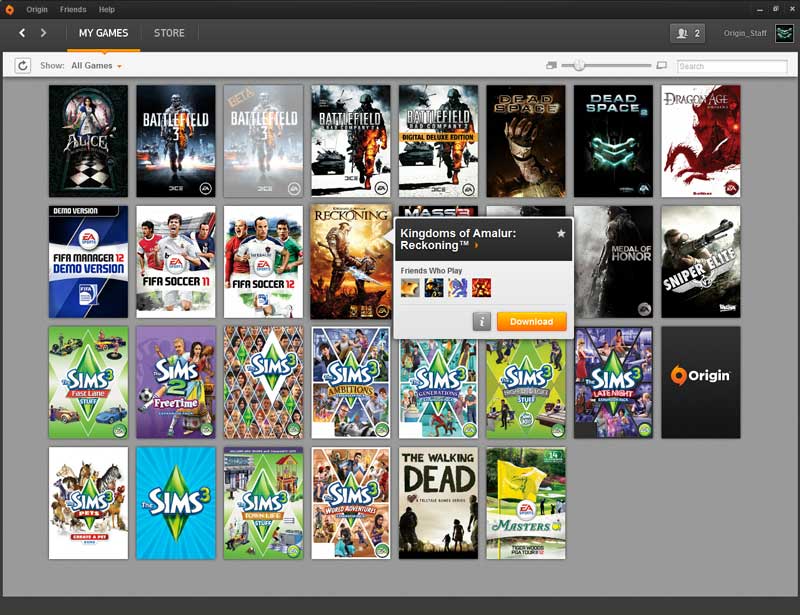The image size is (800, 615).
Task: Switch to the MY GAMES tab
Action: pos(104,33)
